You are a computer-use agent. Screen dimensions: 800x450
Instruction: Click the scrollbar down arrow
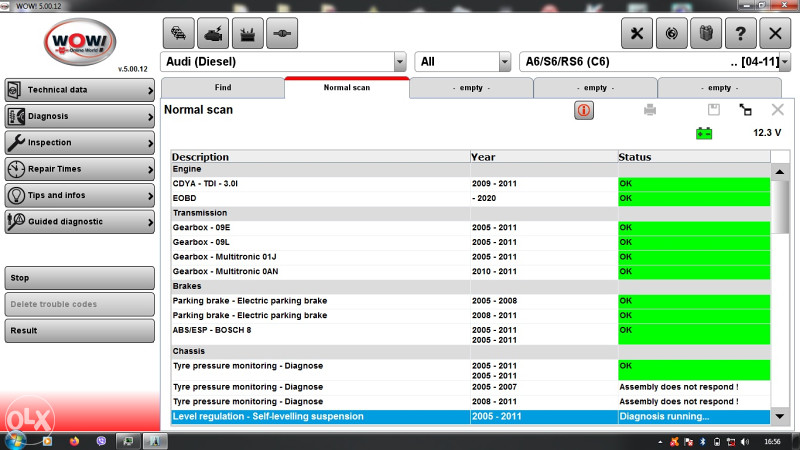pyautogui.click(x=780, y=416)
